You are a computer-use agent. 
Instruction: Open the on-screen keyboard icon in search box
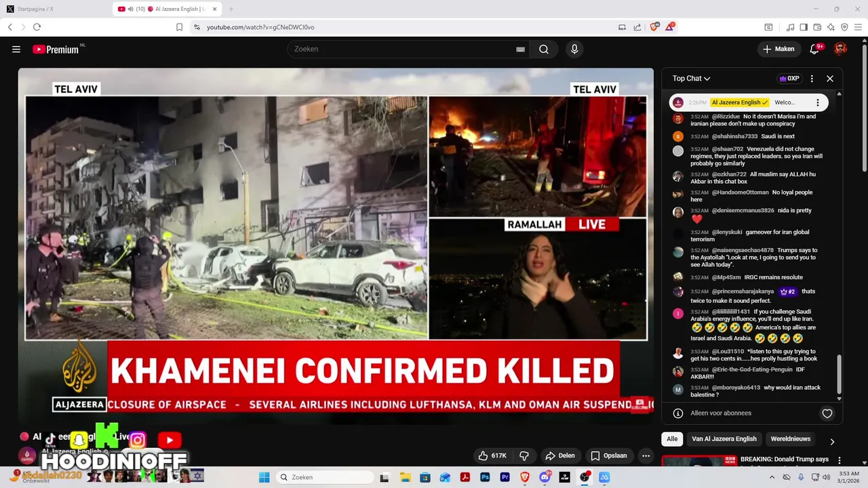[x=520, y=49]
